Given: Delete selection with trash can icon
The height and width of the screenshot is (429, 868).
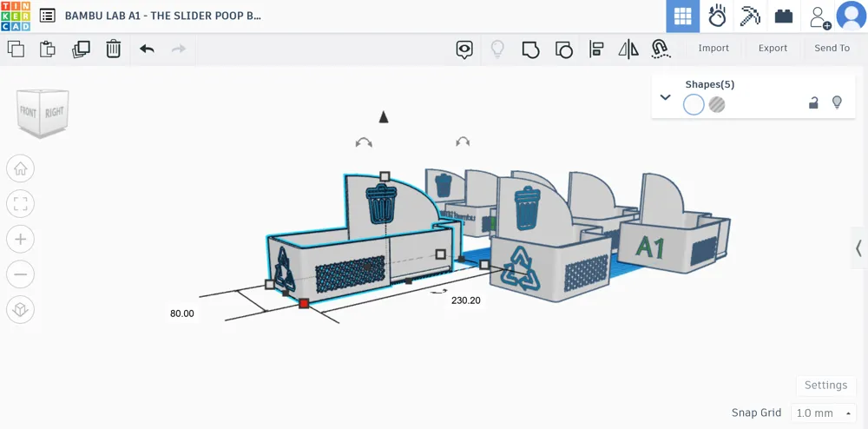Looking at the screenshot, I should [113, 49].
